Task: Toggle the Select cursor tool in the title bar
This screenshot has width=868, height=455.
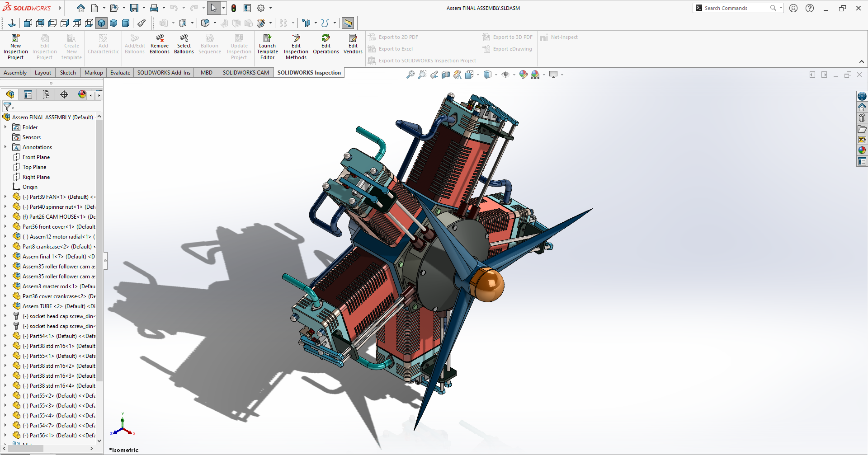Action: tap(213, 8)
